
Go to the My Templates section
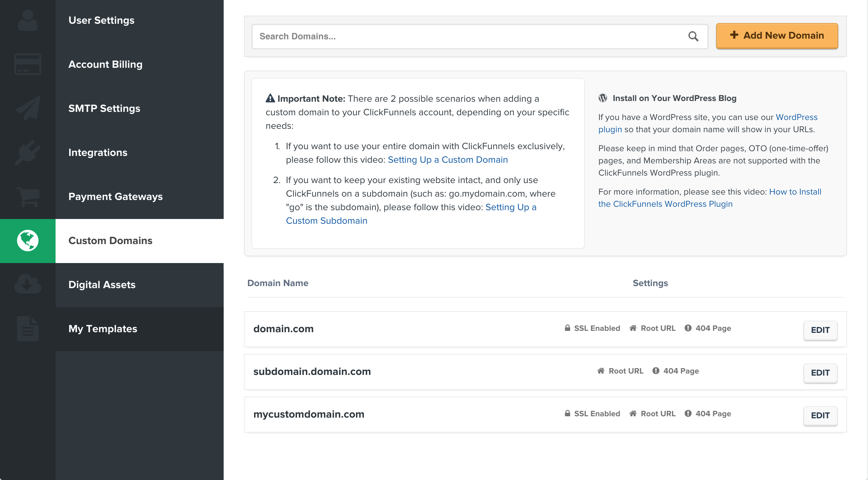click(103, 329)
